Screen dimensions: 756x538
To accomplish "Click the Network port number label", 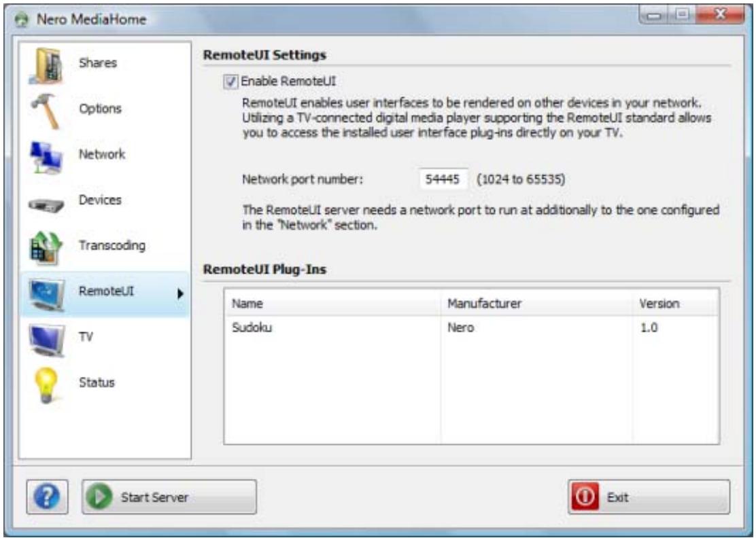I will click(303, 179).
